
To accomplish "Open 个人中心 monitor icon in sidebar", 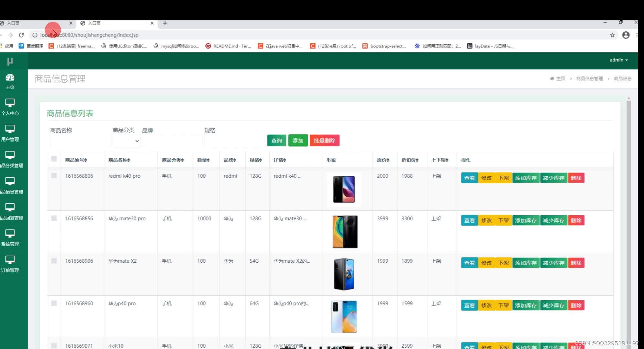I will click(10, 103).
